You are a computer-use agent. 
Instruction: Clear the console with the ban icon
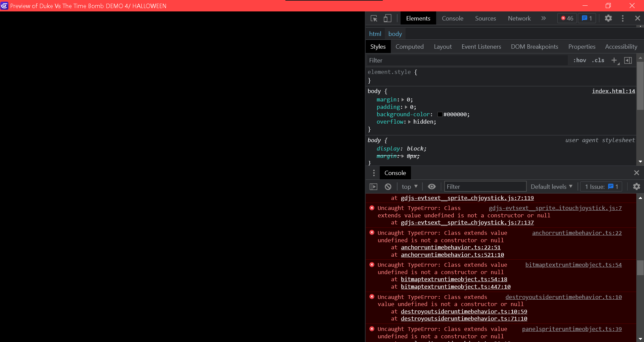388,187
